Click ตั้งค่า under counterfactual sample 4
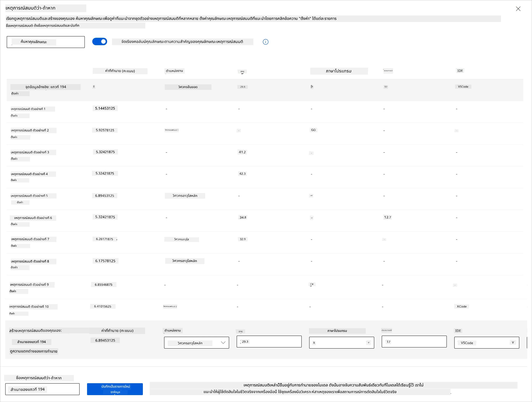The height and width of the screenshot is (402, 532). pyautogui.click(x=14, y=180)
